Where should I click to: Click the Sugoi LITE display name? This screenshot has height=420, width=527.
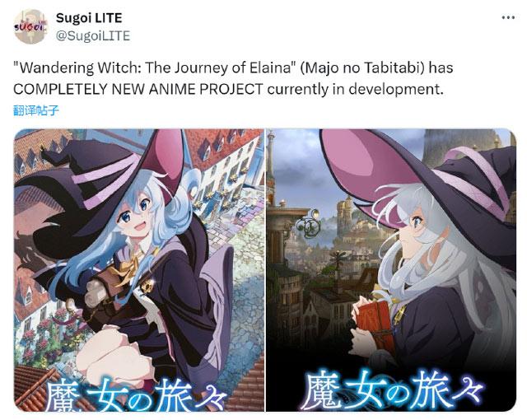click(x=89, y=18)
